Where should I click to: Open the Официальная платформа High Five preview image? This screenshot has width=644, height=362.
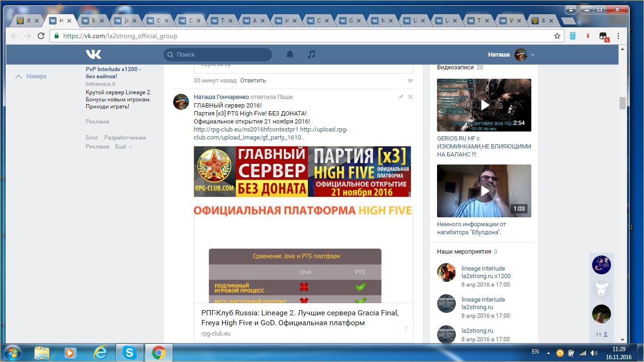pos(303,254)
